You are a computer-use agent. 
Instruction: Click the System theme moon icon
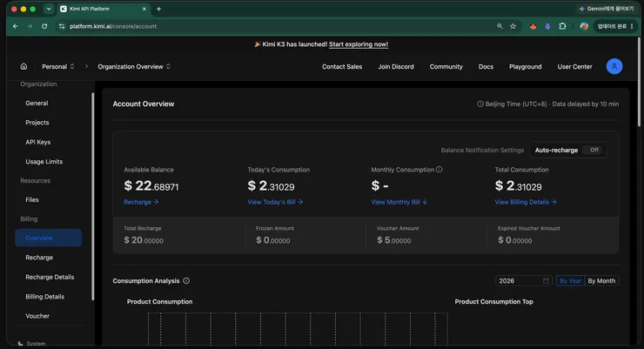click(x=21, y=344)
